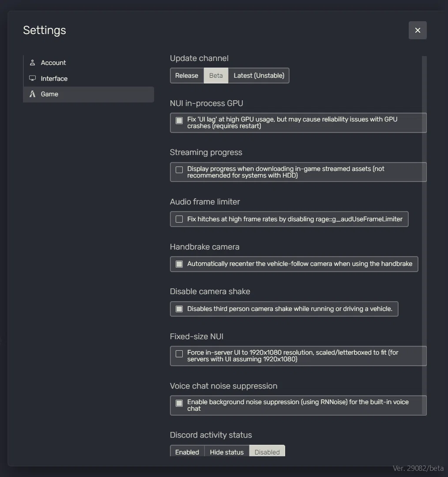Click the 'Disable camera shake' heading
This screenshot has width=448, height=477.
(x=210, y=291)
